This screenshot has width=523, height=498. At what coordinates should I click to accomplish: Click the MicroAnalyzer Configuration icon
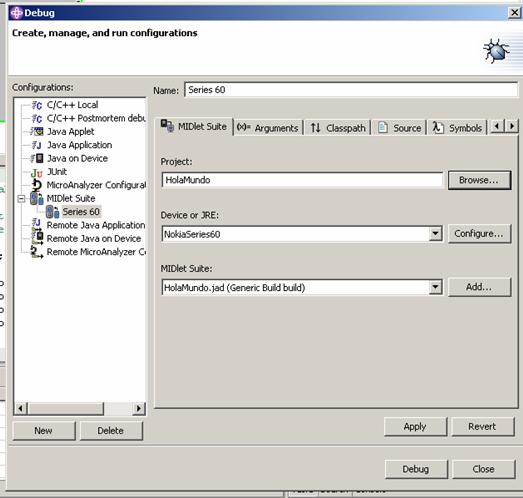37,185
